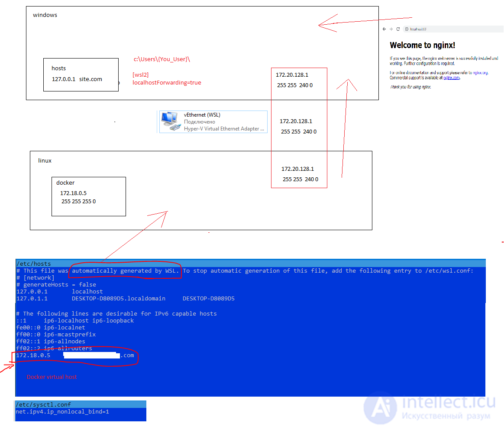This screenshot has height=430, width=504.
Task: Click "DESKTOP-D8089D5.localdomain" hostname entry
Action: (119, 299)
